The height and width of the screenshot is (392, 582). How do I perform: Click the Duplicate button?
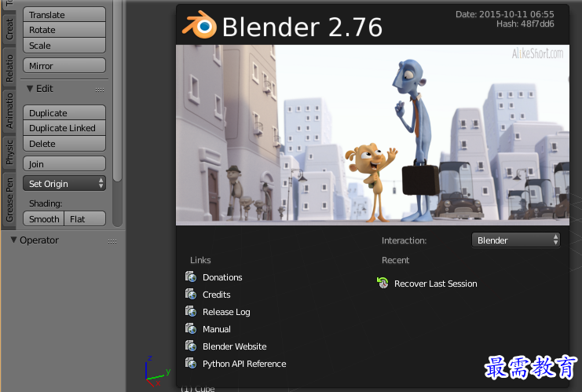64,112
